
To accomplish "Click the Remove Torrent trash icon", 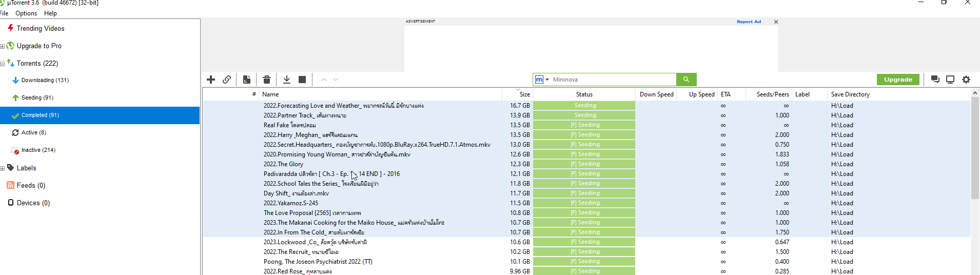I will tap(267, 80).
